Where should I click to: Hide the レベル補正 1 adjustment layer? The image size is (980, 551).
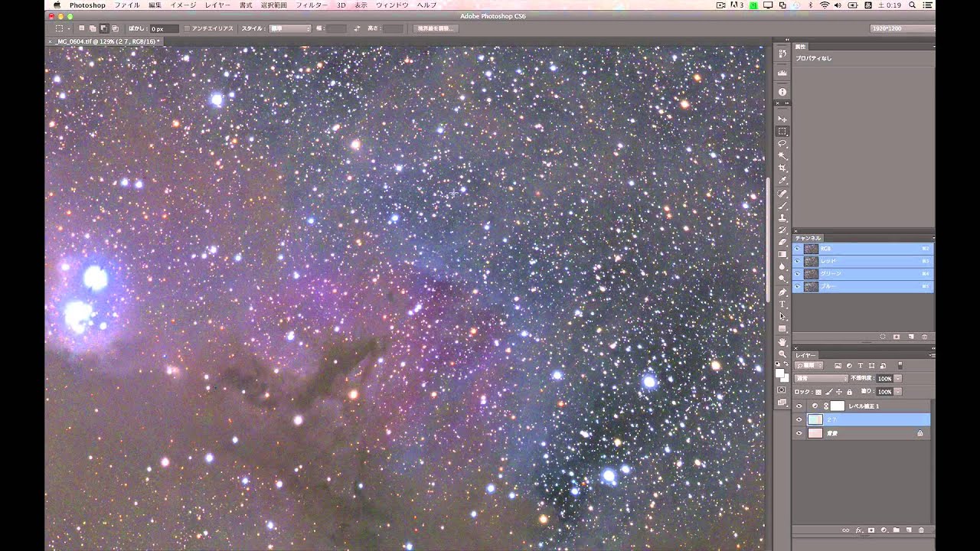[x=799, y=406]
